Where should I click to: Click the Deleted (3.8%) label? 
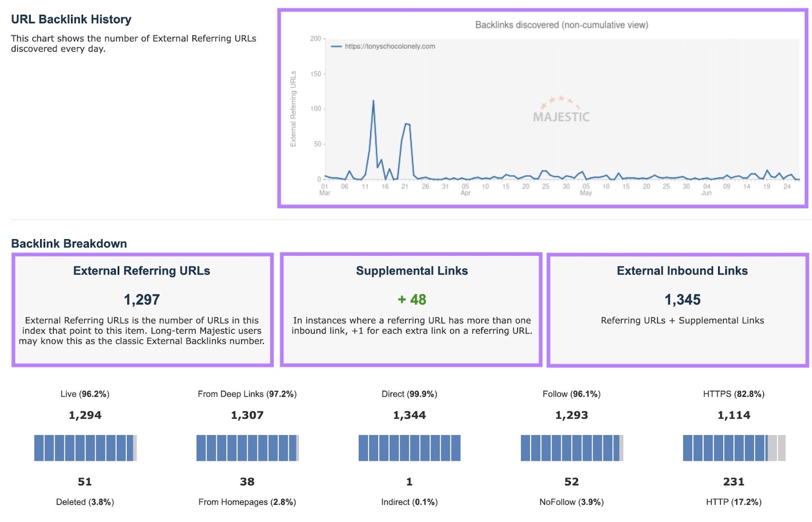click(x=85, y=502)
